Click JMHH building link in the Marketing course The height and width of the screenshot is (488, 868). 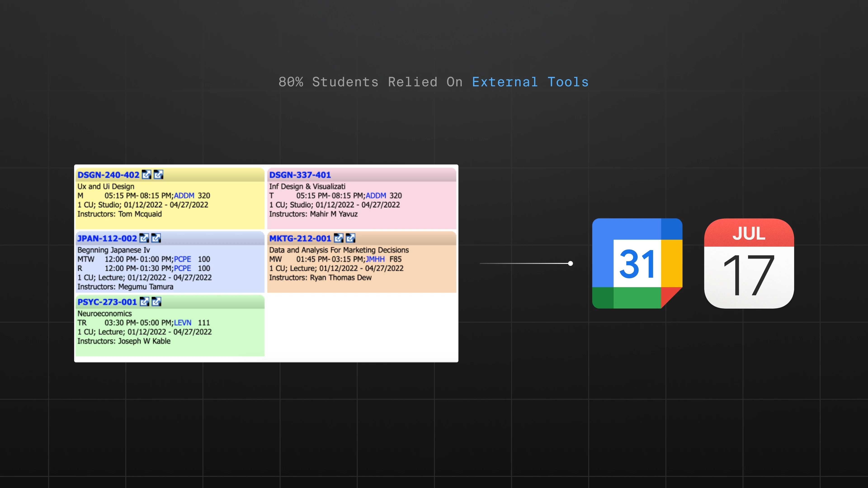tap(375, 259)
